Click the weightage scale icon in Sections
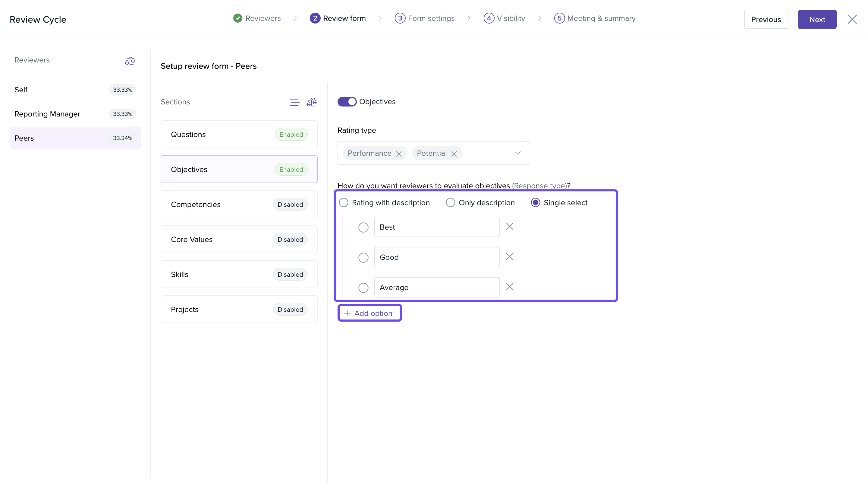This screenshot has height=490, width=868. click(311, 102)
